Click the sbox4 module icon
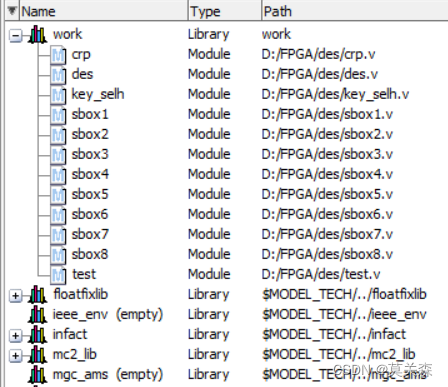448x387 pixels. point(58,175)
